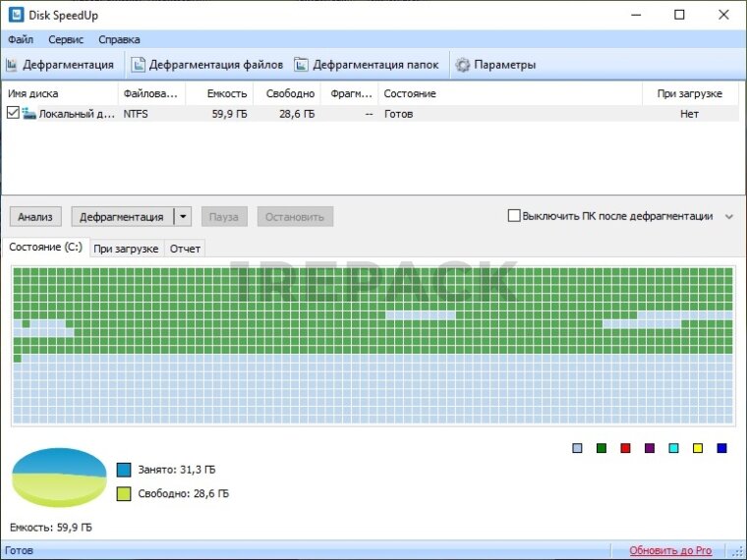Switch to the Отчет tab
Screen dimensions: 747x560
185,249
